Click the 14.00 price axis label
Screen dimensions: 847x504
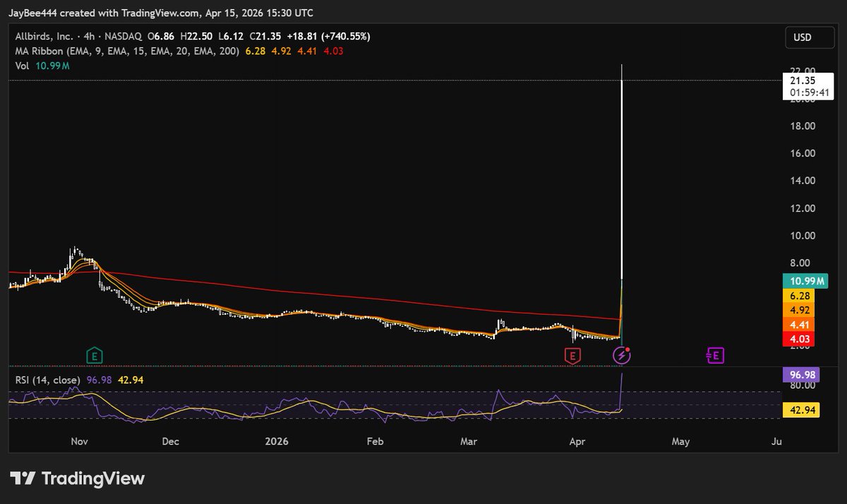(x=803, y=181)
